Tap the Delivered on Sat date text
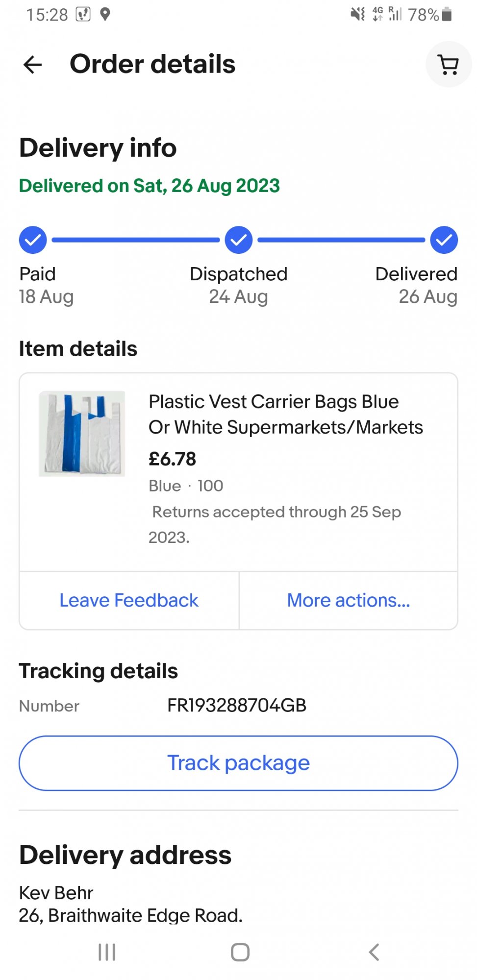477x980 pixels. 149,186
